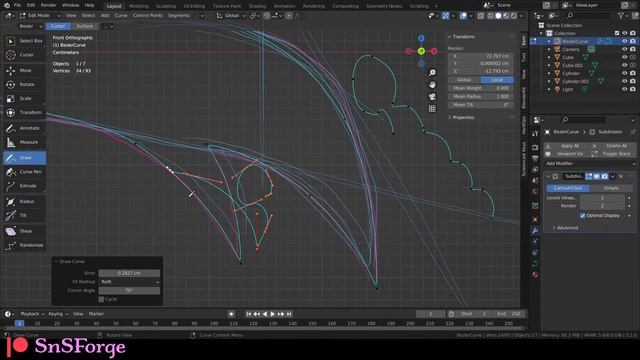The width and height of the screenshot is (640, 360).
Task: Switch median coordinates to Global
Action: pyautogui.click(x=464, y=80)
